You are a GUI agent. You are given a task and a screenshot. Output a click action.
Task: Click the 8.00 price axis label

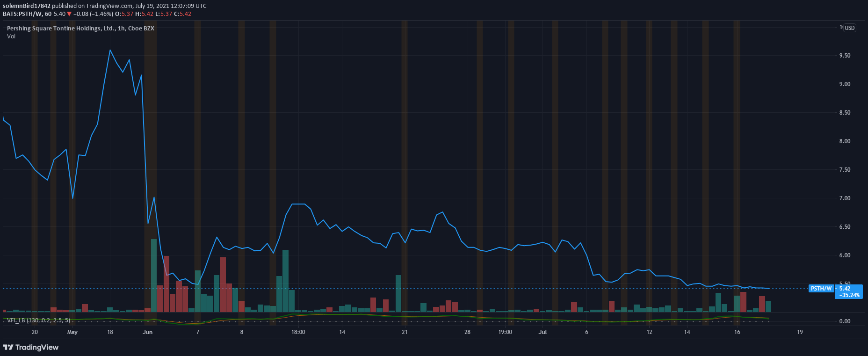(845, 141)
